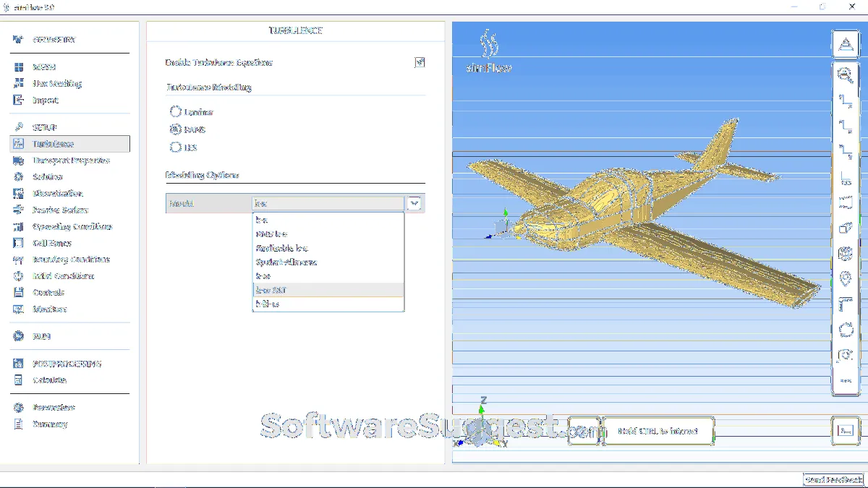
Task: Select the LES radio button
Action: (x=175, y=147)
